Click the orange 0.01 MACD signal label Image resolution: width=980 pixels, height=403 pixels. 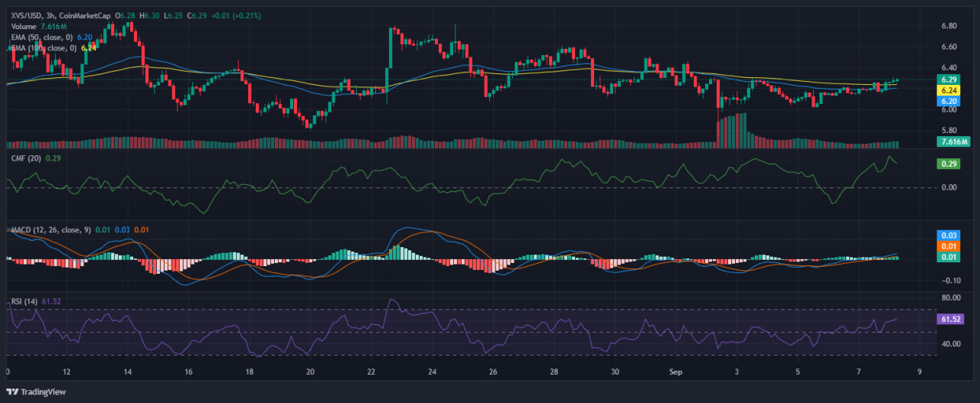coord(949,246)
